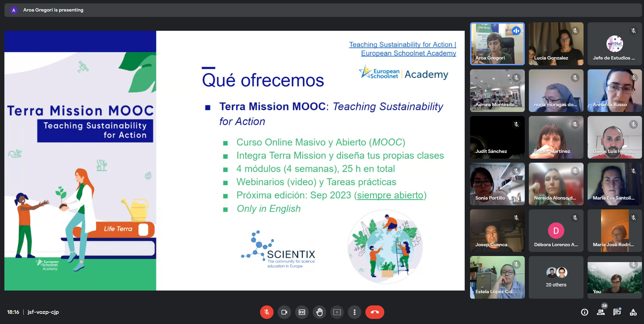The image size is (644, 324).
Task: Select Débora Lorenzo's avatar tile
Action: click(x=556, y=231)
